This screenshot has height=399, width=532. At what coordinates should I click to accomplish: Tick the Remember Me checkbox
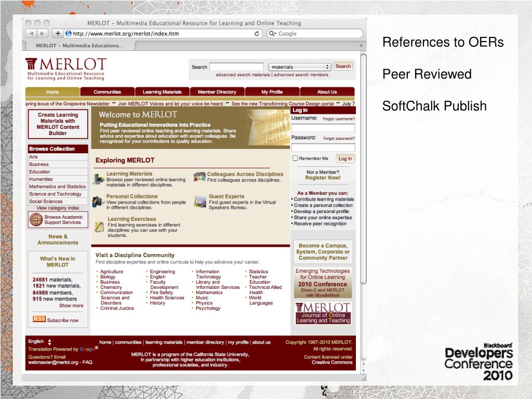295,158
